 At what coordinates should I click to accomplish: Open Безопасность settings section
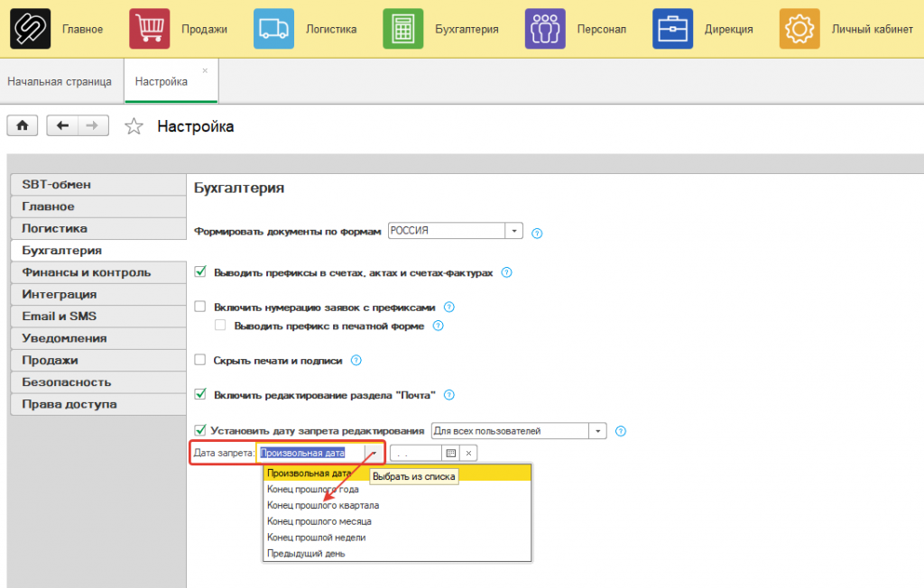click(98, 382)
